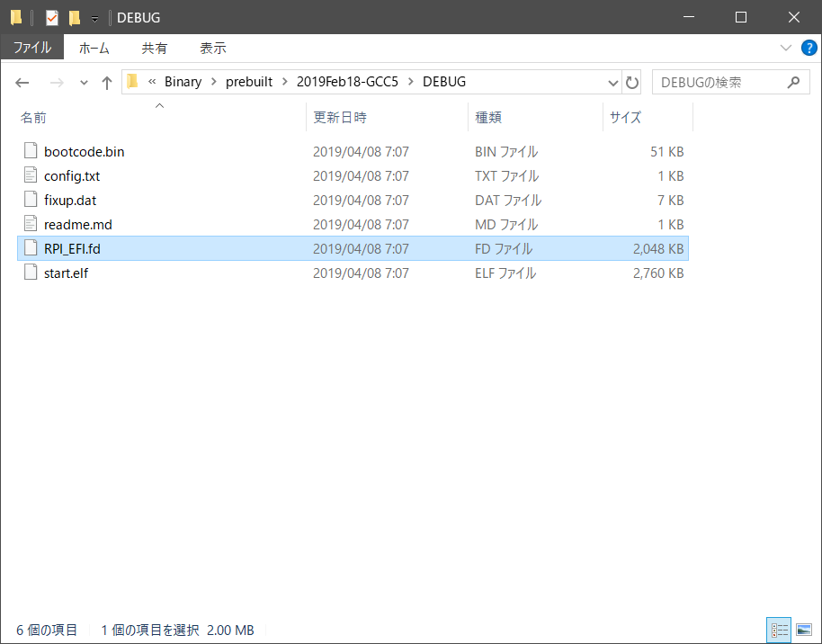The image size is (822, 644).
Task: Click the folder icon in the address bar
Action: 132,81
